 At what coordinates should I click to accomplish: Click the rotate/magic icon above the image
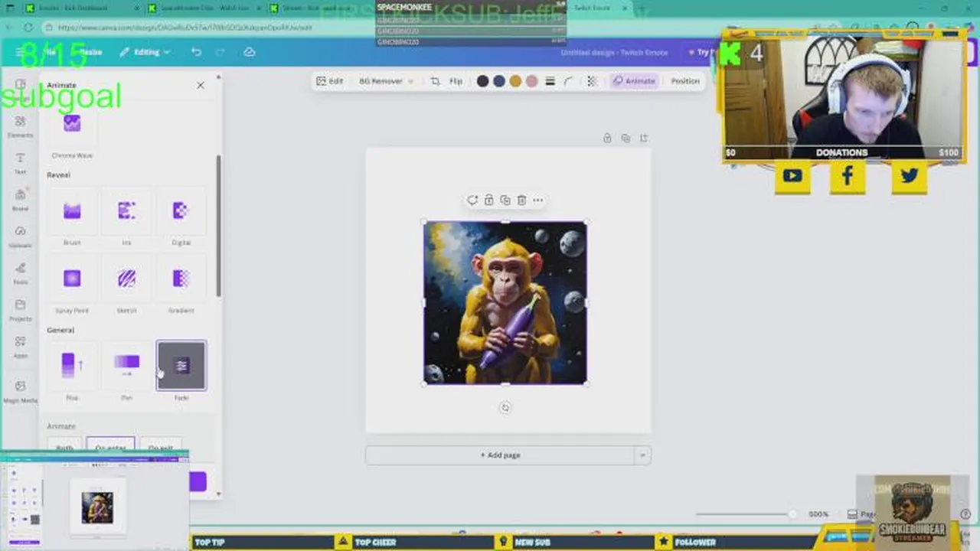[472, 201]
